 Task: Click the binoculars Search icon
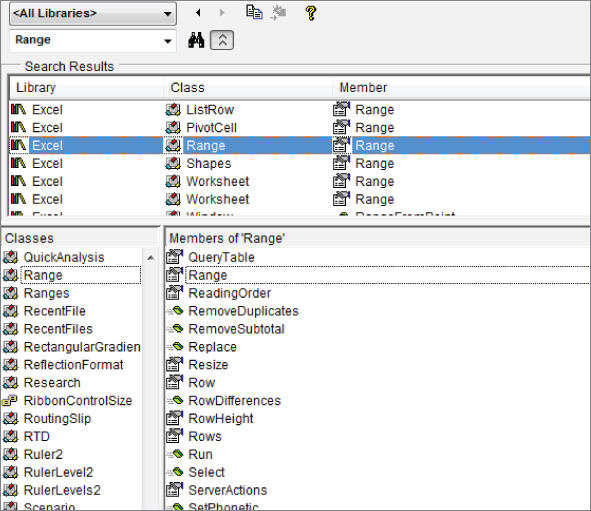pos(196,40)
